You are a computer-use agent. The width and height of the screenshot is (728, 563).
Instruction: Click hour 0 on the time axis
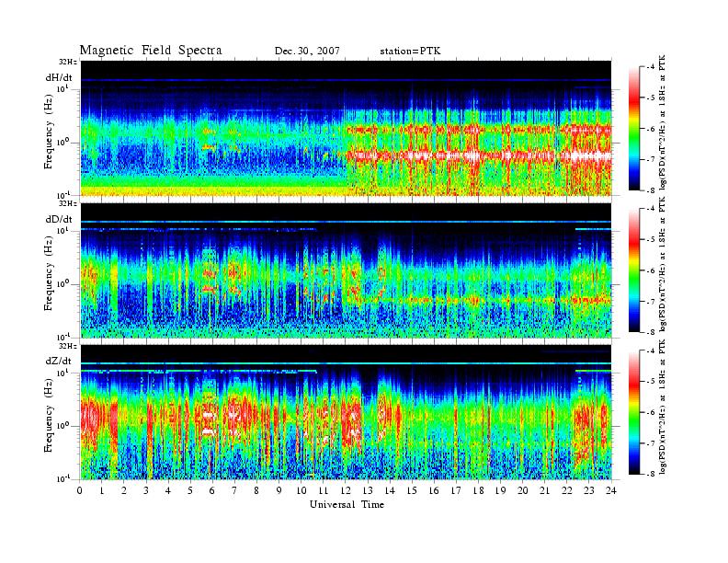[x=80, y=490]
